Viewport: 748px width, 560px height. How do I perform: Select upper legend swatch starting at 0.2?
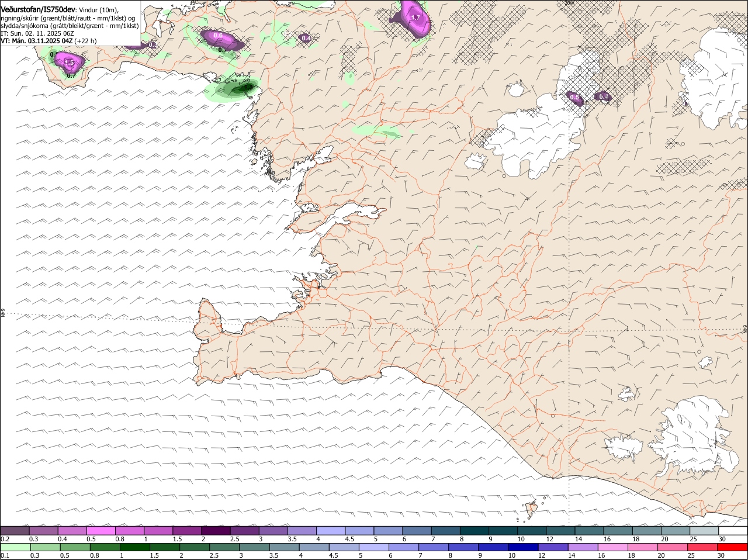point(15,530)
